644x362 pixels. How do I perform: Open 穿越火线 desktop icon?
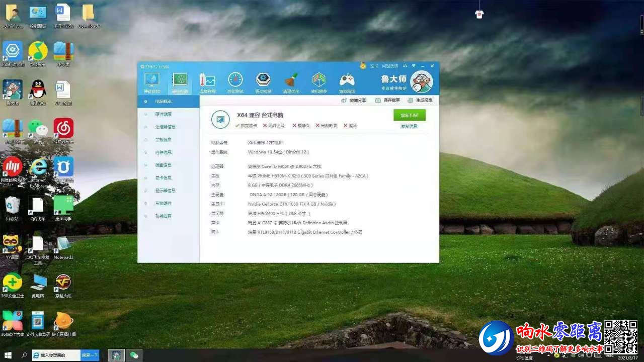63,286
